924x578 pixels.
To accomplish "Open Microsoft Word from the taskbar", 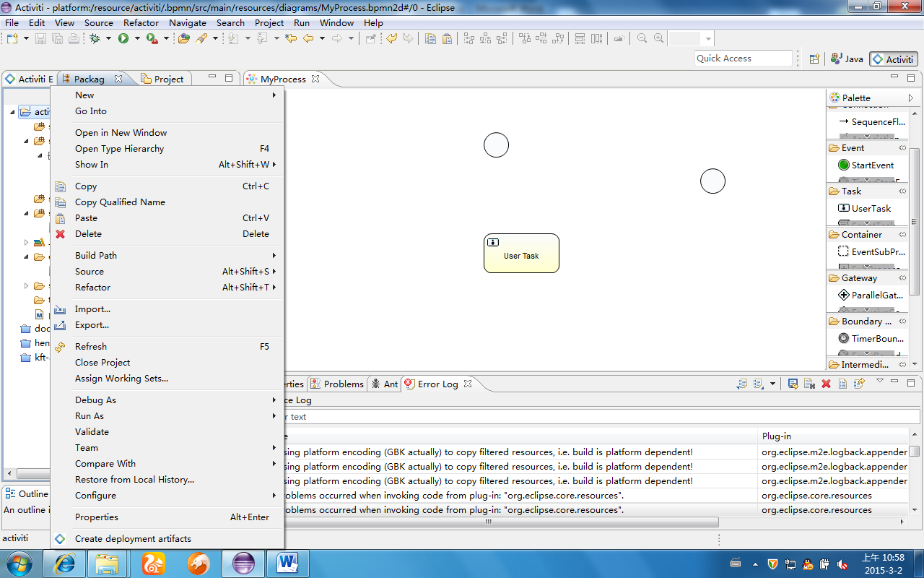I will click(287, 564).
